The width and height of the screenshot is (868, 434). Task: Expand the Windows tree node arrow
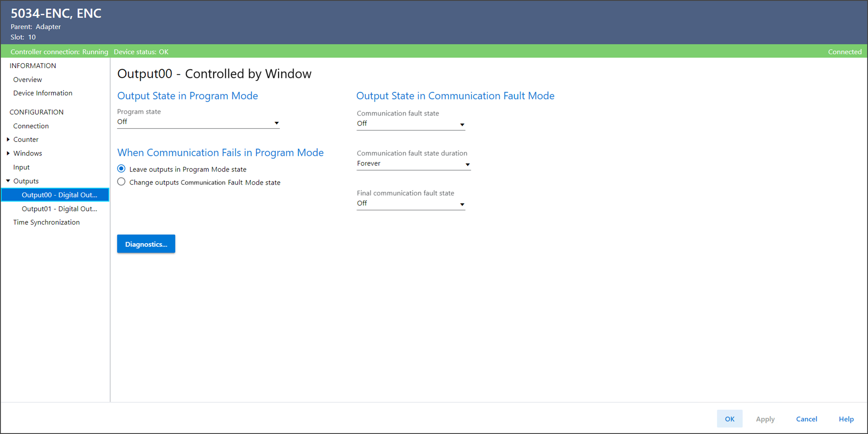(x=8, y=153)
